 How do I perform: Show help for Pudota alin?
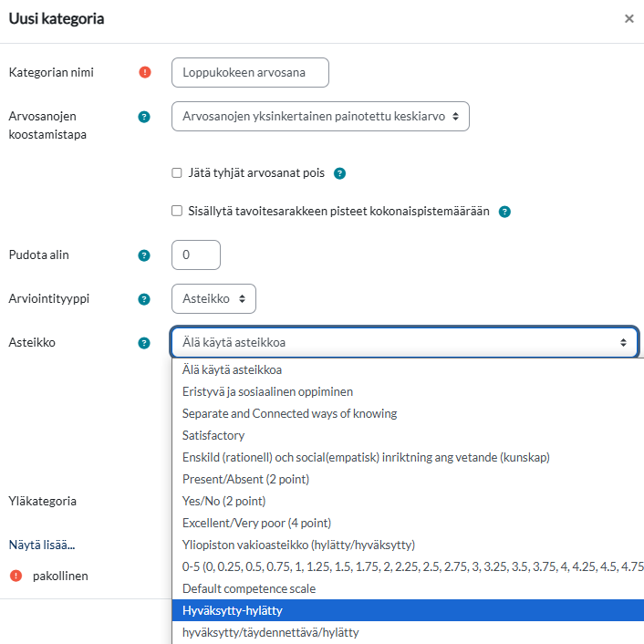coord(143,255)
